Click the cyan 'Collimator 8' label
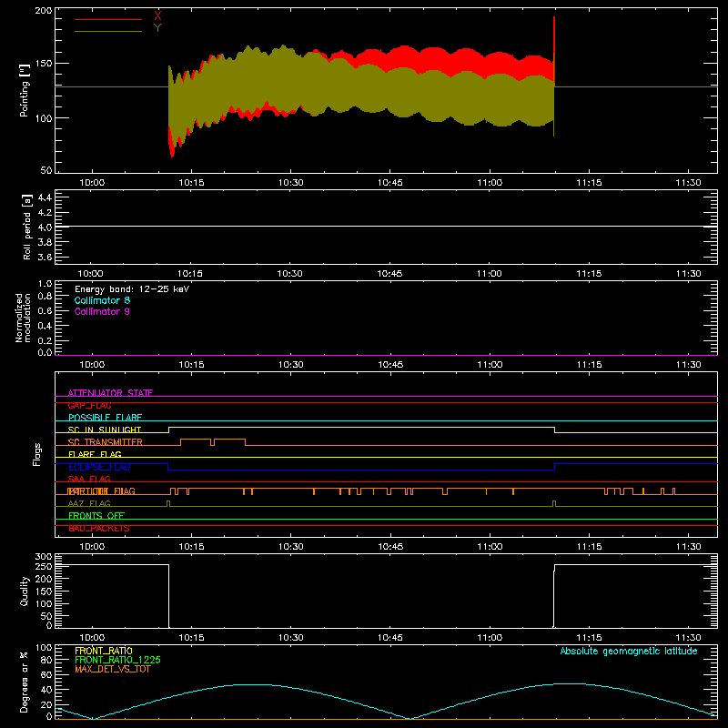The width and height of the screenshot is (728, 728). pyautogui.click(x=102, y=300)
